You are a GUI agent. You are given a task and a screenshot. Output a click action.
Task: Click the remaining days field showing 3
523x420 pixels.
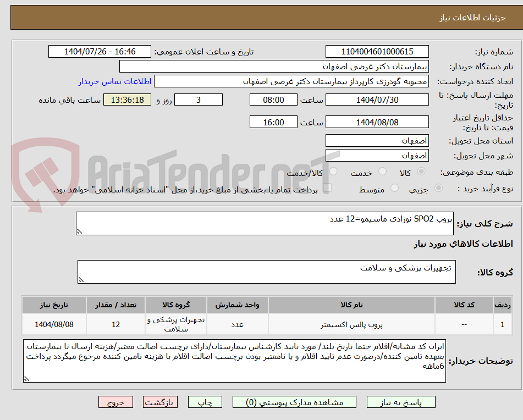coord(199,100)
